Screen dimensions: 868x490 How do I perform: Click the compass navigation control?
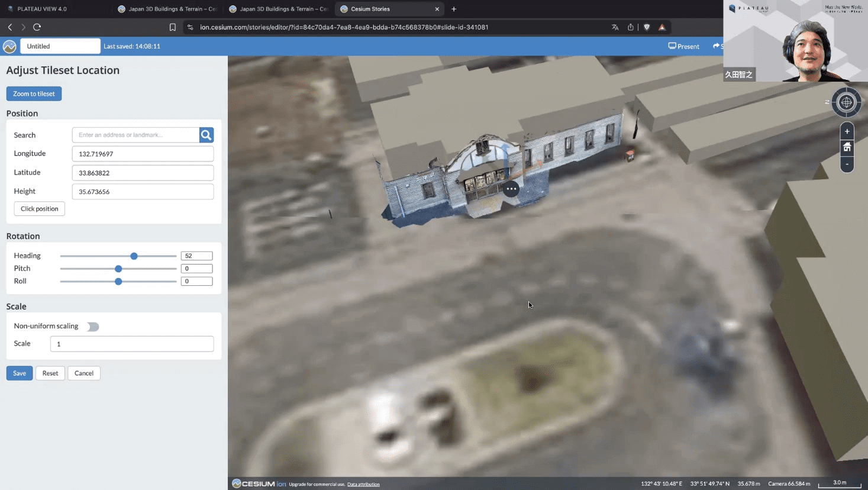pos(846,102)
